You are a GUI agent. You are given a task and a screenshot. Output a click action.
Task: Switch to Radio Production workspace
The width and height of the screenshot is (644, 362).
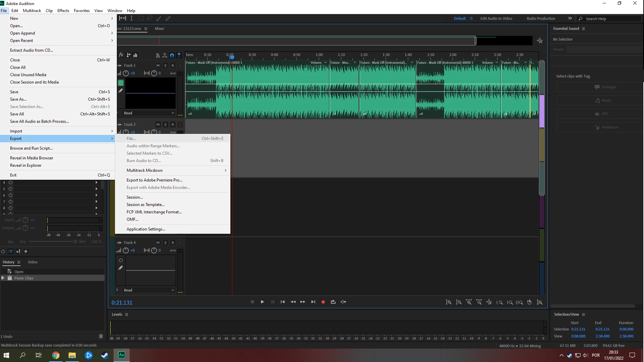(541, 18)
